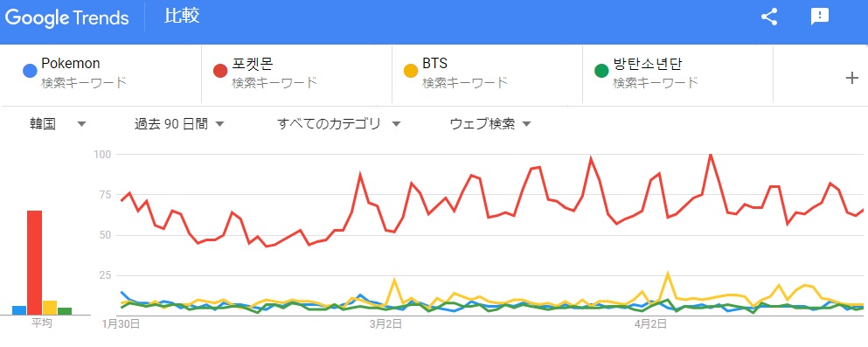Image resolution: width=868 pixels, height=347 pixels.
Task: Click the red average bar in chart
Action: coord(34,262)
